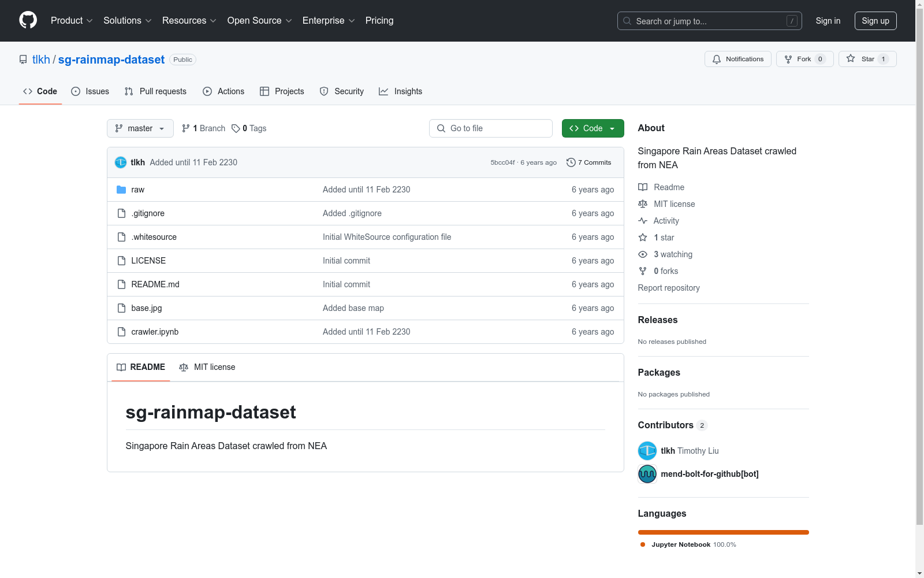Open the tlkh owner link in header
Image resolution: width=924 pixels, height=578 pixels.
(41, 60)
